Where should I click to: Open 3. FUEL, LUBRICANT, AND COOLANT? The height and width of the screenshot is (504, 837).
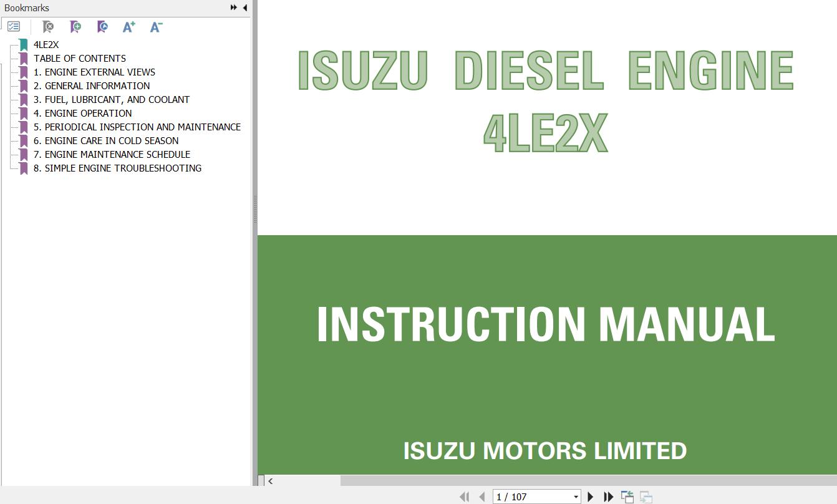tap(112, 100)
